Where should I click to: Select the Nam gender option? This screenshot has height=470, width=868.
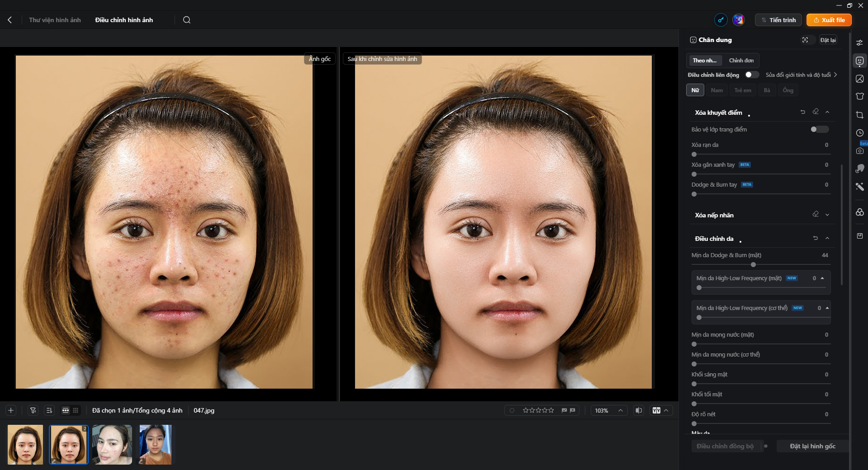(716, 90)
